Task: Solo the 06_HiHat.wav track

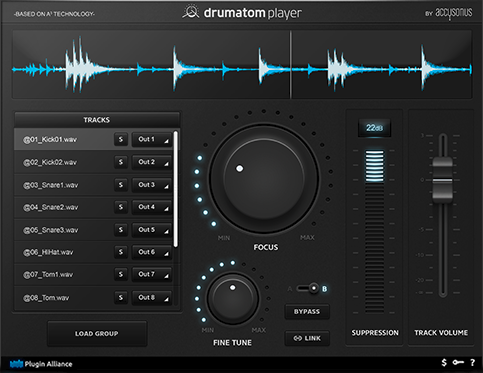Action: pyautogui.click(x=121, y=252)
